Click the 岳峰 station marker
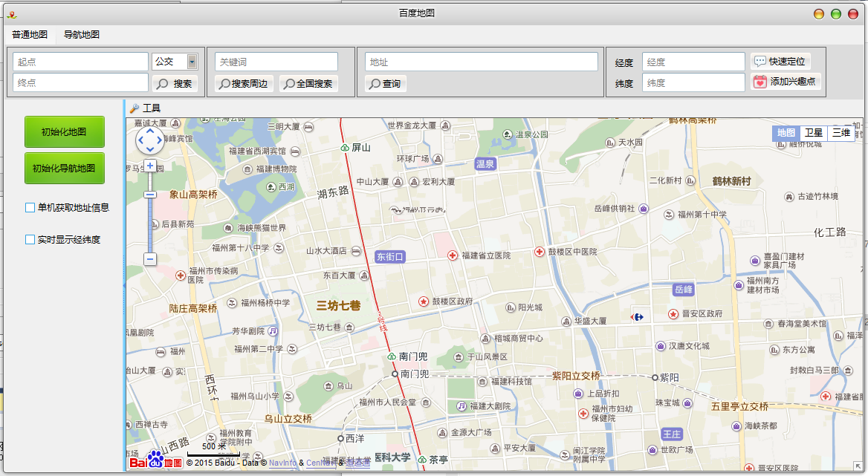The image size is (868, 476). pos(684,289)
